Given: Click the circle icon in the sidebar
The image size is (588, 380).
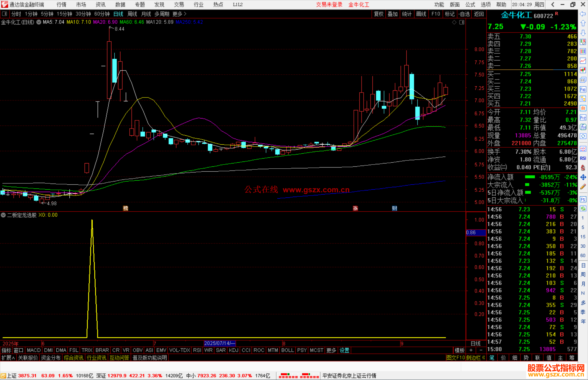Looking at the screenshot, I should point(583,136).
